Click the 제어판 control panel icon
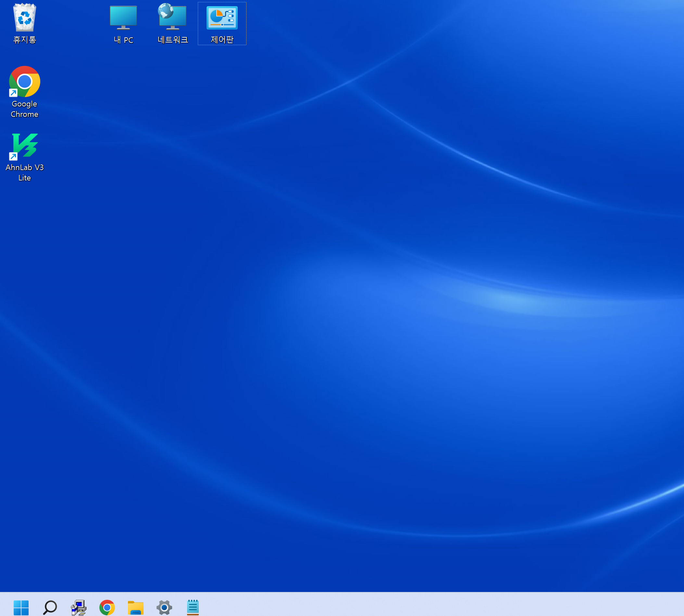This screenshot has height=616, width=684. 222,18
